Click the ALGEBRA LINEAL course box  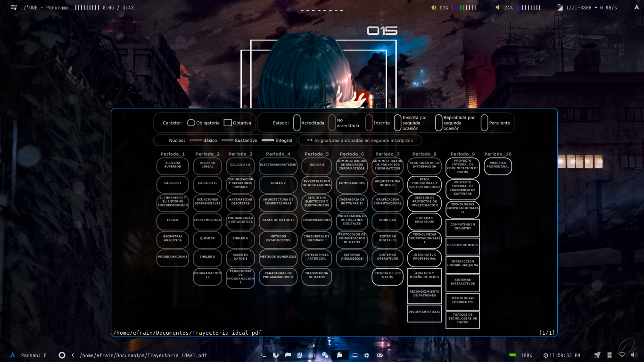[207, 166]
